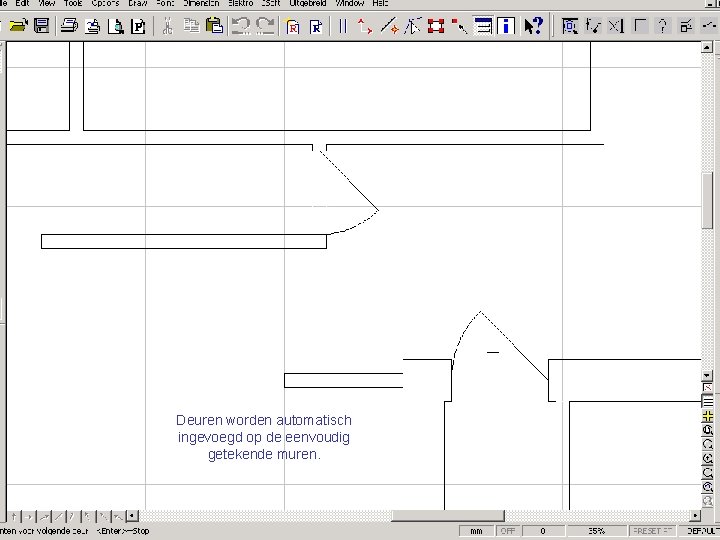This screenshot has width=720, height=540.
Task: Click the magnifier with plus zoom icon
Action: tap(707, 459)
